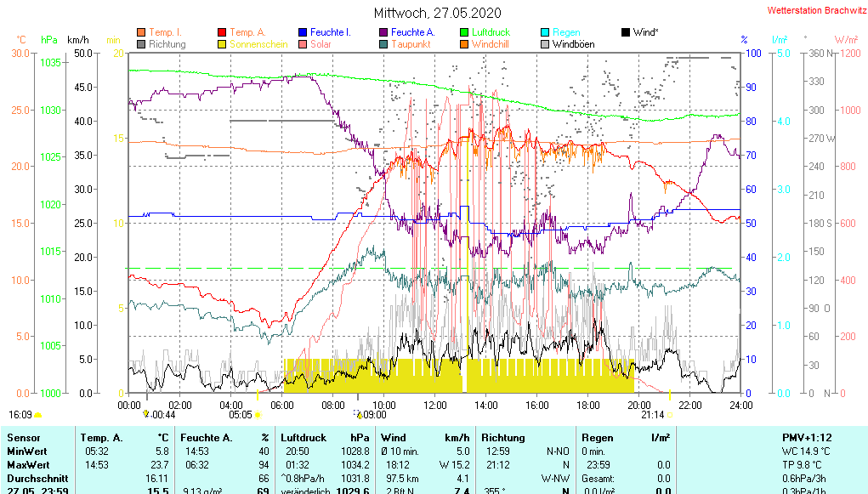
Task: Click the 12:00 time axis label
Action: click(x=435, y=406)
